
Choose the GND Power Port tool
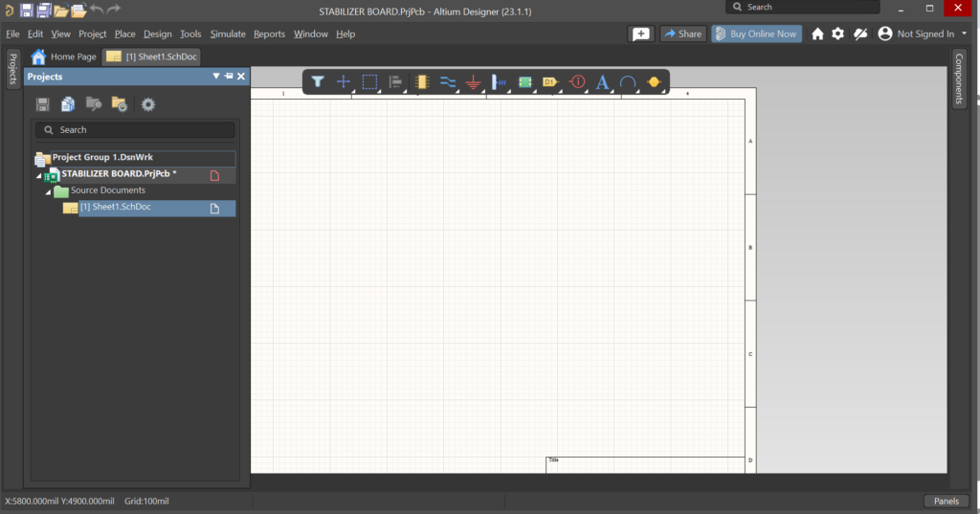473,82
